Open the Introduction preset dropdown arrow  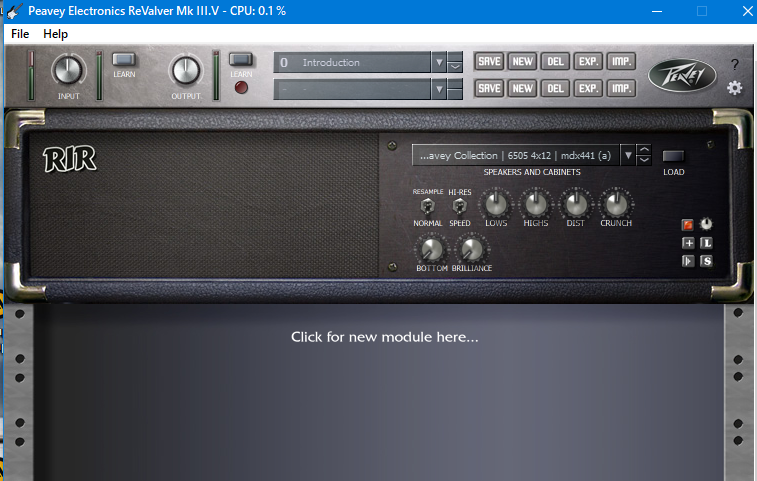click(x=439, y=62)
